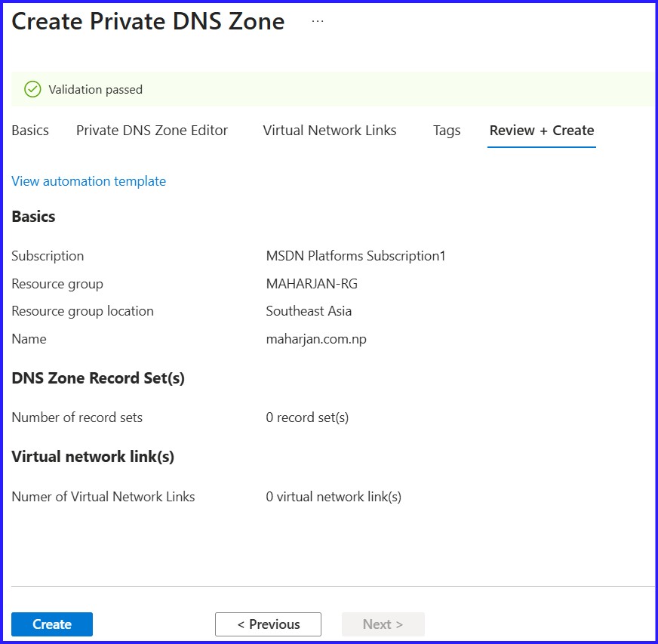Go back with the Previous button

tap(268, 624)
